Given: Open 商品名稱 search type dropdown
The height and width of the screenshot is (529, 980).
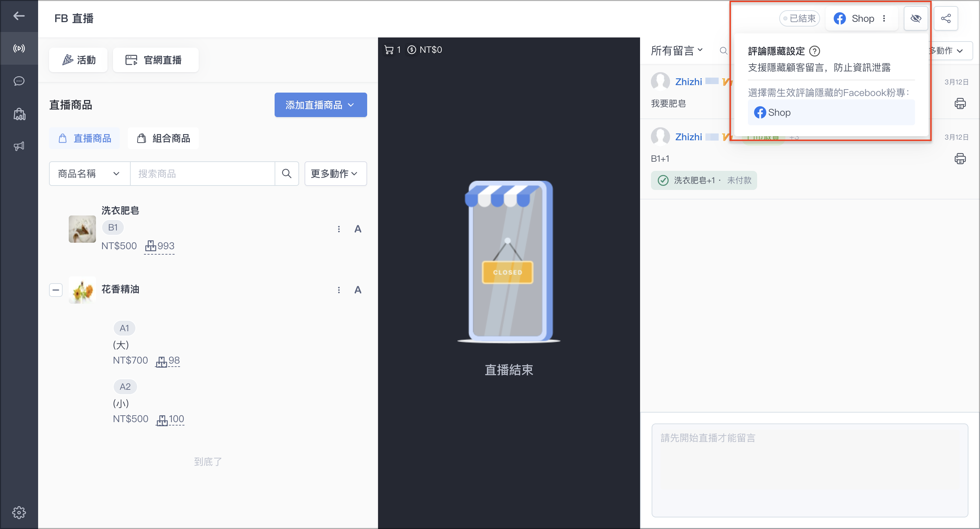Looking at the screenshot, I should [x=89, y=174].
